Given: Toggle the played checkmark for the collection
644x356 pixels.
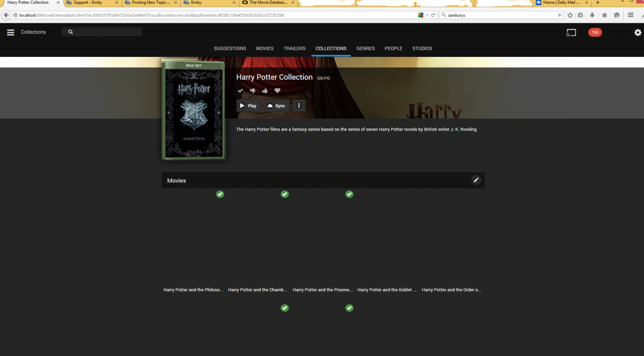Looking at the screenshot, I should coord(240,91).
